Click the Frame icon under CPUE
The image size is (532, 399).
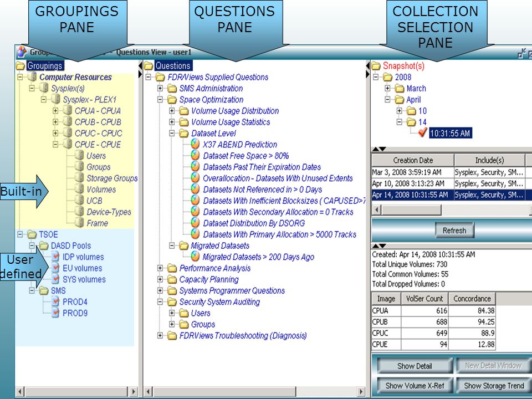click(x=80, y=223)
